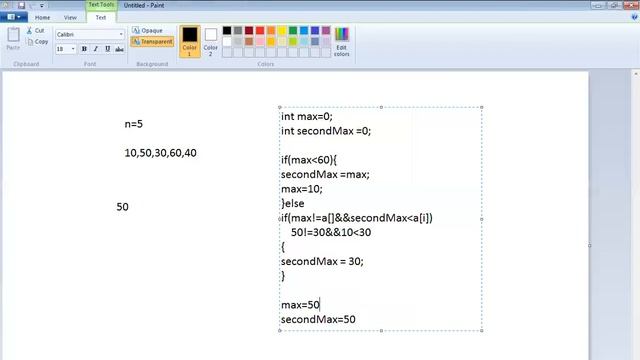Click the Text Tools contextual tab header
The height and width of the screenshot is (360, 640).
click(101, 5)
